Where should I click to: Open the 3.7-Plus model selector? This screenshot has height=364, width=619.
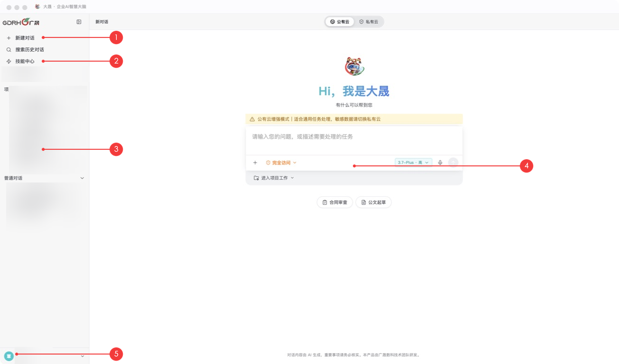(413, 163)
